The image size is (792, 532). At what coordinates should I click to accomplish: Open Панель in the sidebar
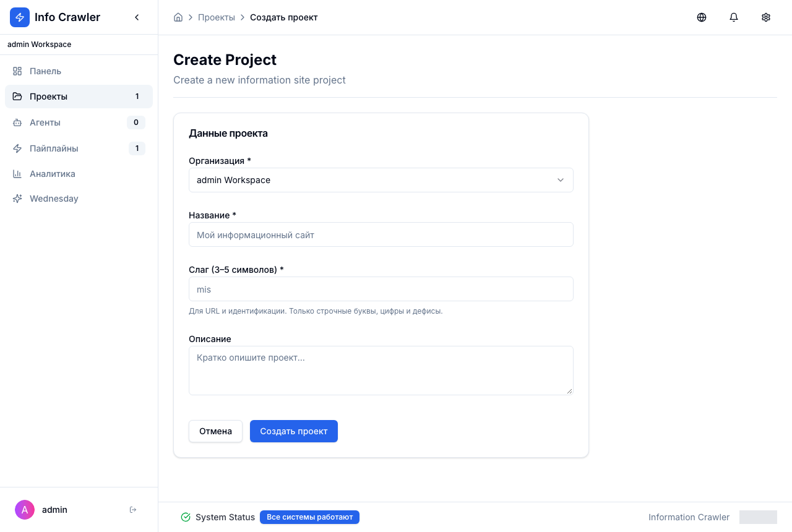coord(79,71)
